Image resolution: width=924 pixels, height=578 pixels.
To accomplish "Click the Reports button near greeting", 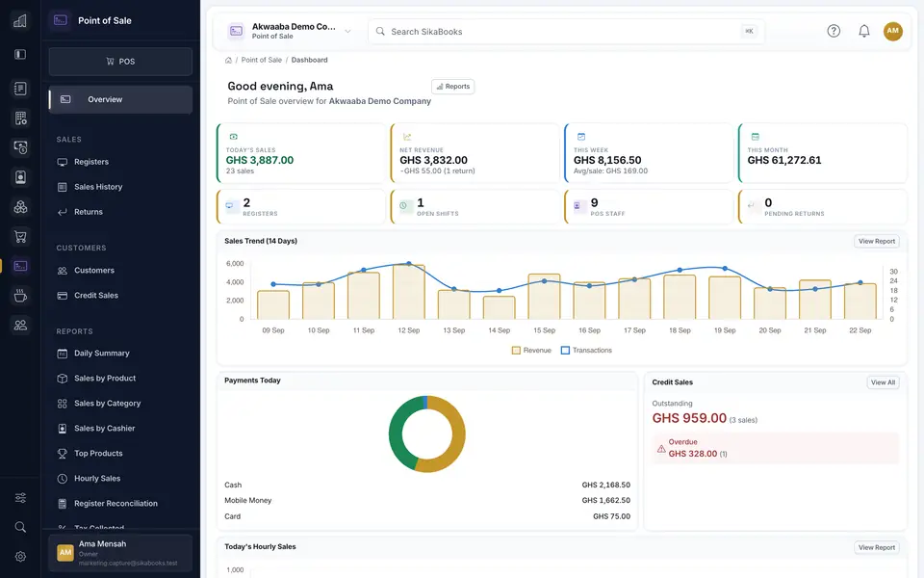I will [452, 87].
